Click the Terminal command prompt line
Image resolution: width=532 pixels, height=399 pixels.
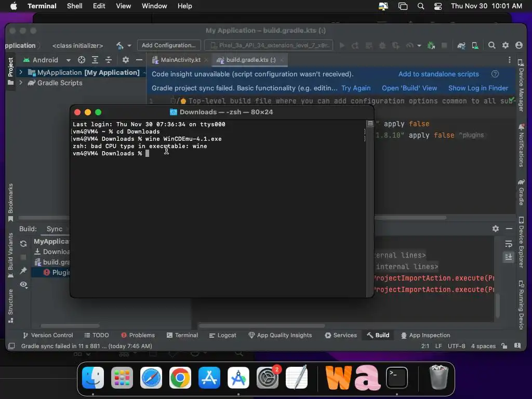pyautogui.click(x=111, y=153)
